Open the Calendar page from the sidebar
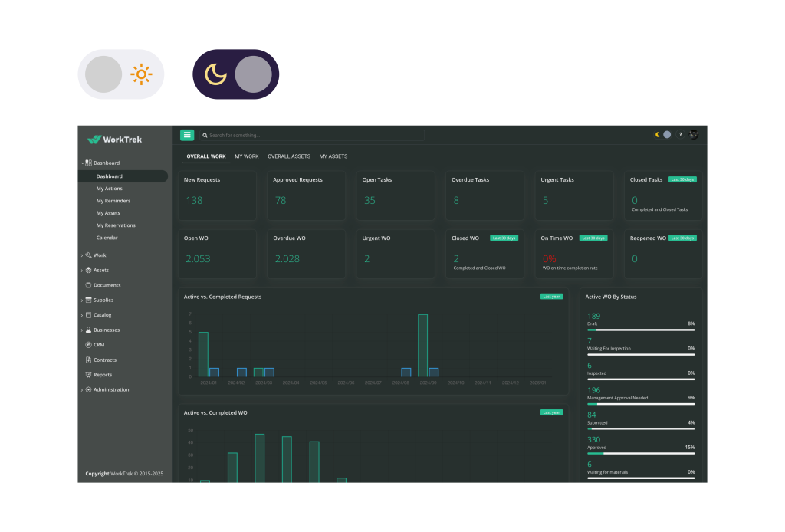785x532 pixels. [107, 238]
